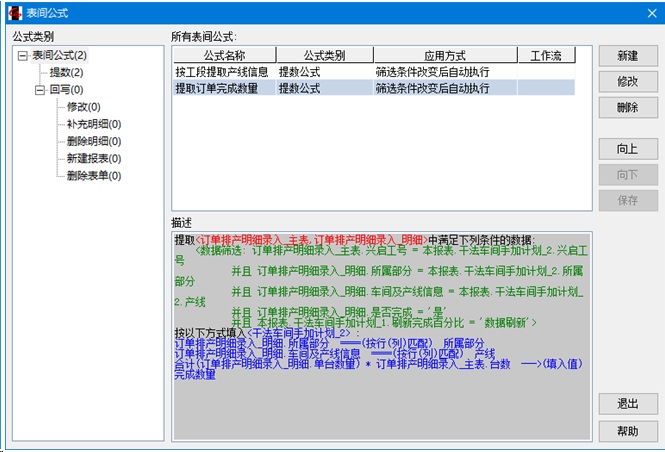The height and width of the screenshot is (452, 665).
Task: Select the 删除表单(0) tree item
Action: [94, 175]
